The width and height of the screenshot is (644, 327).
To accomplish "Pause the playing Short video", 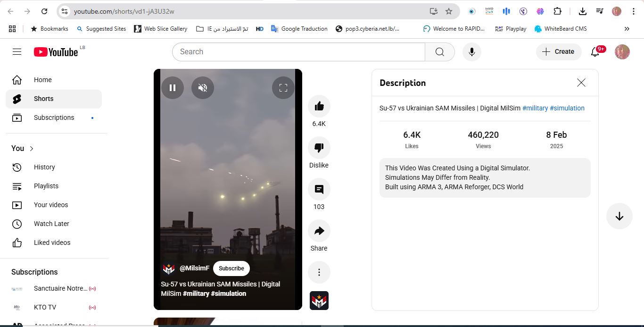I will click(173, 88).
